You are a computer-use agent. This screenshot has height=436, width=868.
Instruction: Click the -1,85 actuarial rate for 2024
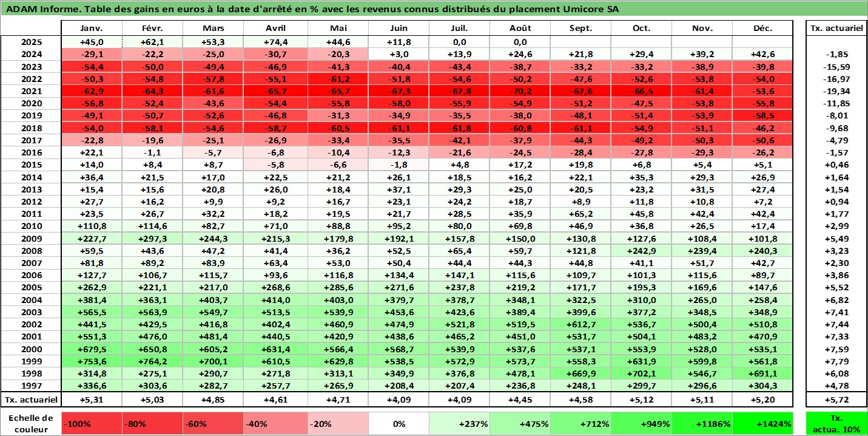pyautogui.click(x=836, y=54)
